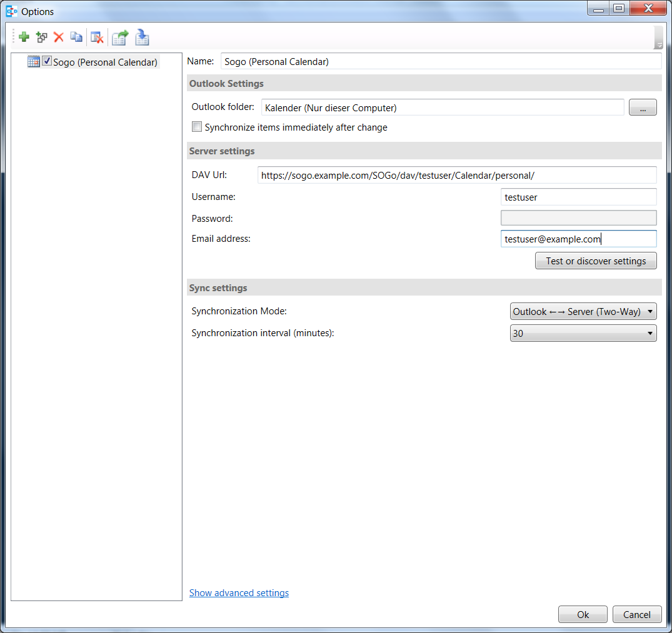Confirm with the Ok button

point(583,615)
